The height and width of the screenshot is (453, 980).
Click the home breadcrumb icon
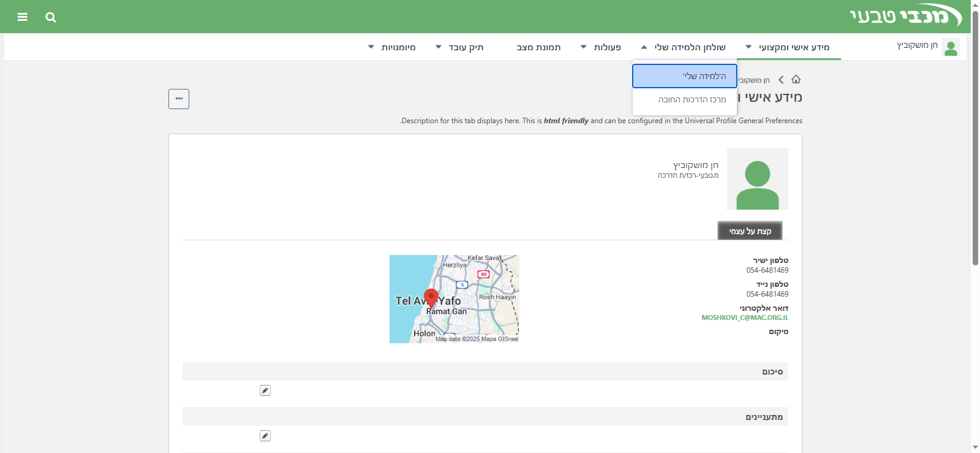(796, 80)
